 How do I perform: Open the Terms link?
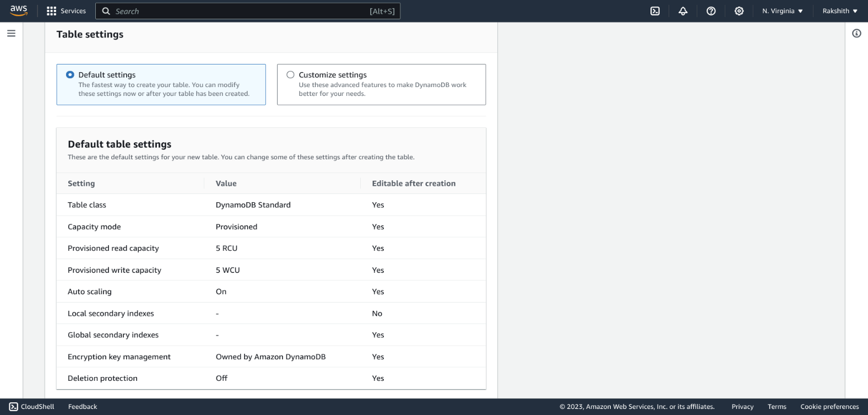pos(777,407)
